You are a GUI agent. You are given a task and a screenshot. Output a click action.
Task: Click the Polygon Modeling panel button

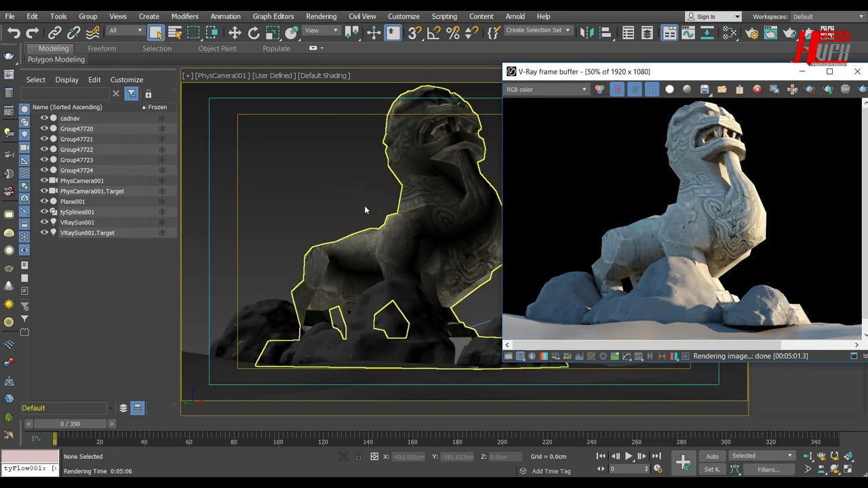point(56,60)
